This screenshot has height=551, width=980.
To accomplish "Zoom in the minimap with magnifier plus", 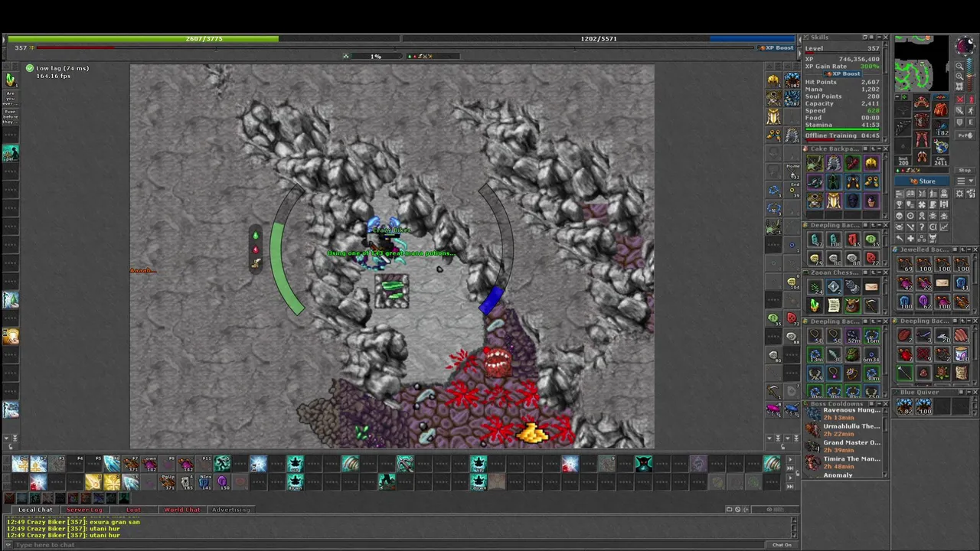I will pyautogui.click(x=959, y=77).
